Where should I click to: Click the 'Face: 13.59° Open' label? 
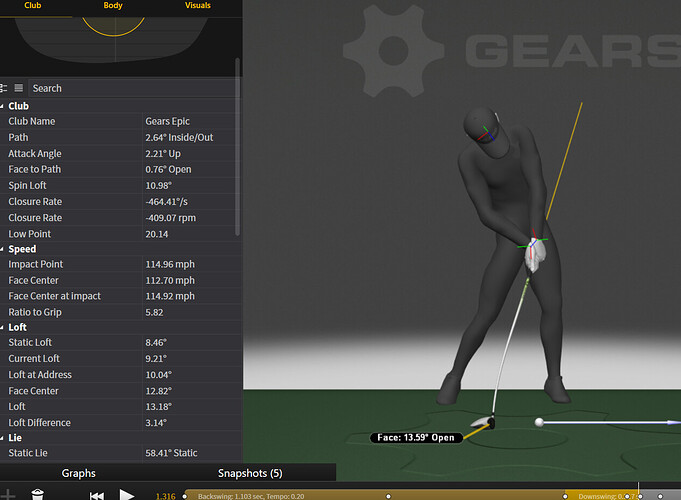pyautogui.click(x=416, y=437)
